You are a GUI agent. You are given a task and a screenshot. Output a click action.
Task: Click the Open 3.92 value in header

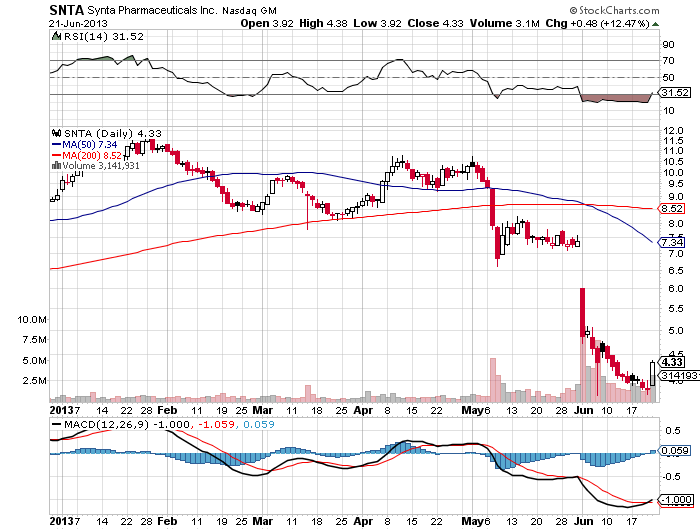(x=267, y=23)
